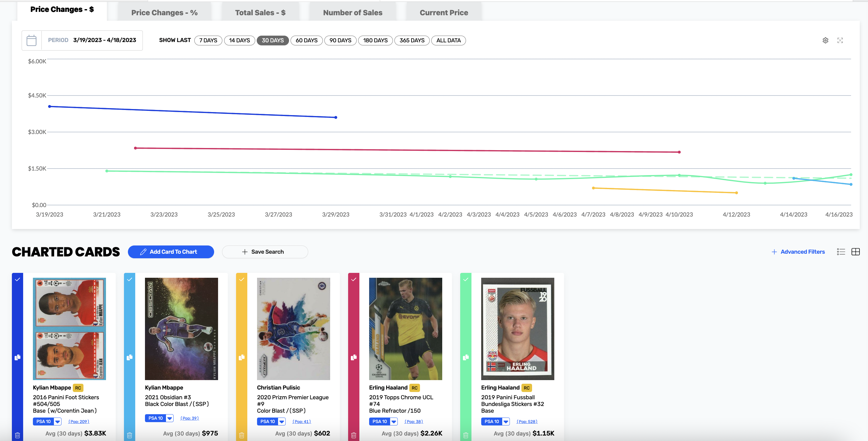Click the Erling Haaland Bundesliga card RC badge
Image resolution: width=868 pixels, height=441 pixels.
click(x=527, y=388)
